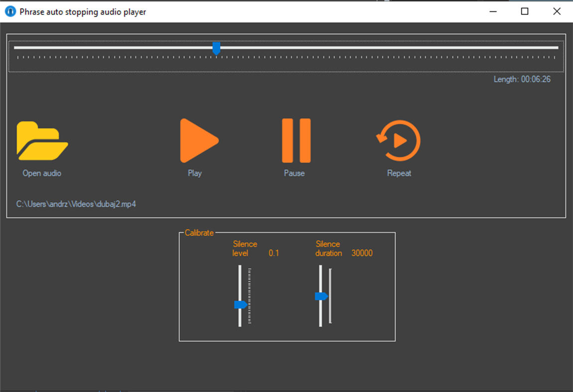Screen dimensions: 573x392
Task: Repeat the phrase using the Repeat icon
Action: [x=398, y=140]
